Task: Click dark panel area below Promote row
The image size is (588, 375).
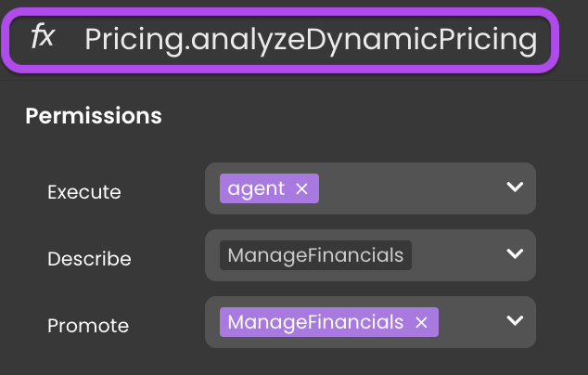Action: tap(294, 362)
